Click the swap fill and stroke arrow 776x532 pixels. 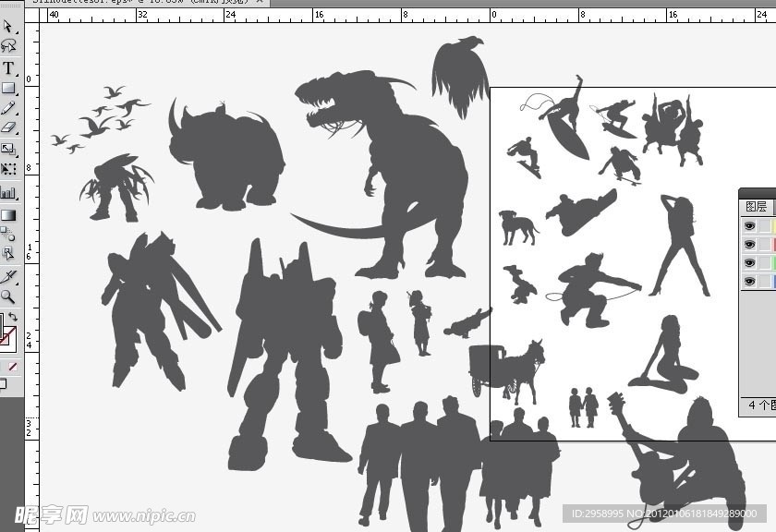click(14, 318)
